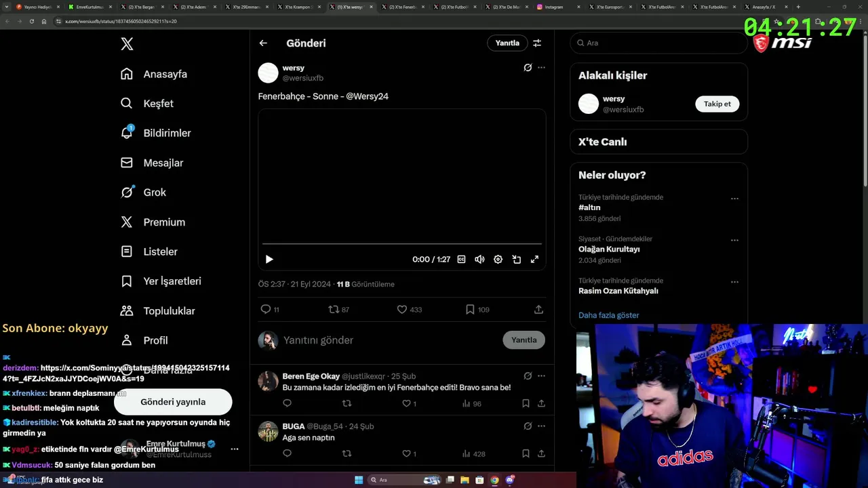Image resolution: width=868 pixels, height=488 pixels.
Task: Click the Ara search box on X
Action: (658, 43)
